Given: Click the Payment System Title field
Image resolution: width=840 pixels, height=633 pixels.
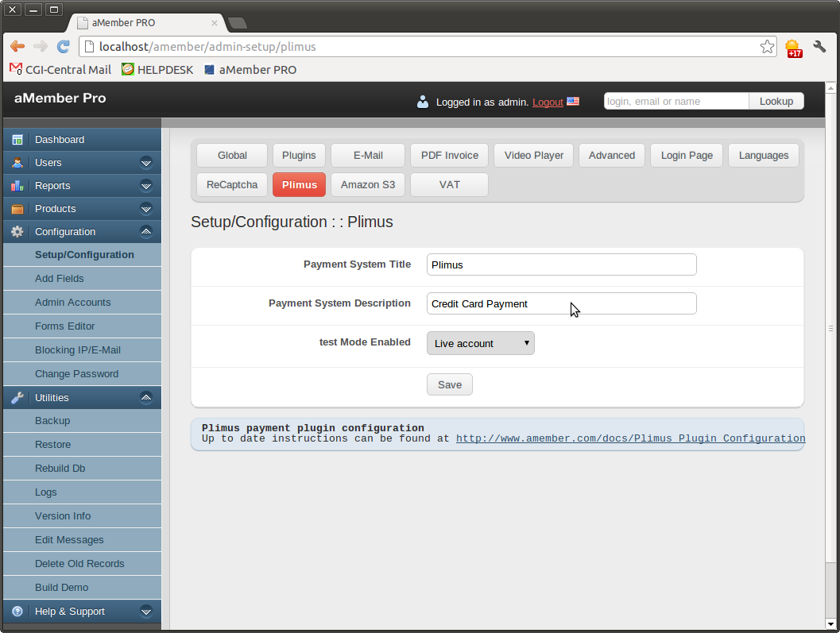Looking at the screenshot, I should [x=561, y=264].
